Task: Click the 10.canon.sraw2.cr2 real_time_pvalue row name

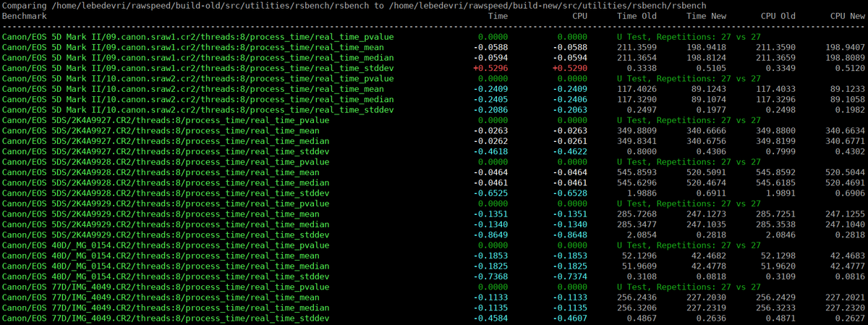Action: click(199, 78)
